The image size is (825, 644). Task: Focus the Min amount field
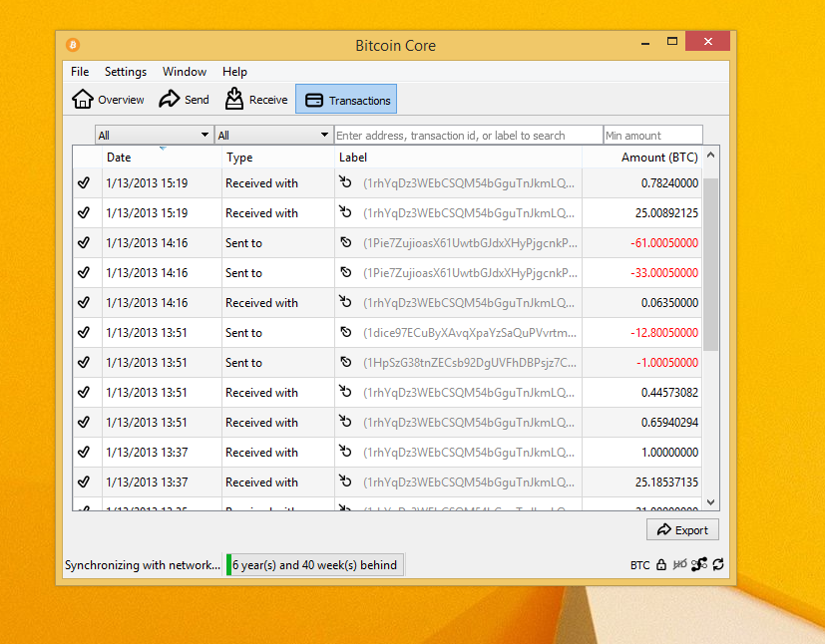coord(653,136)
